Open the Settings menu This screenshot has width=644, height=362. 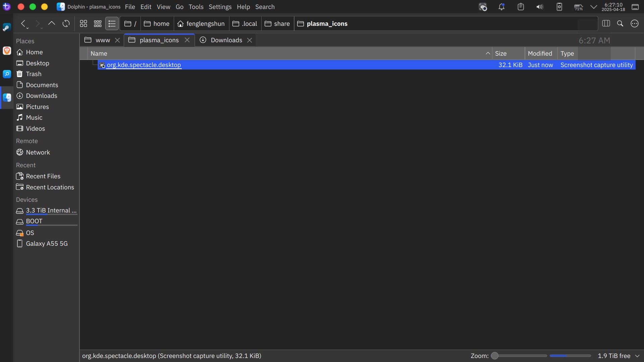click(220, 7)
